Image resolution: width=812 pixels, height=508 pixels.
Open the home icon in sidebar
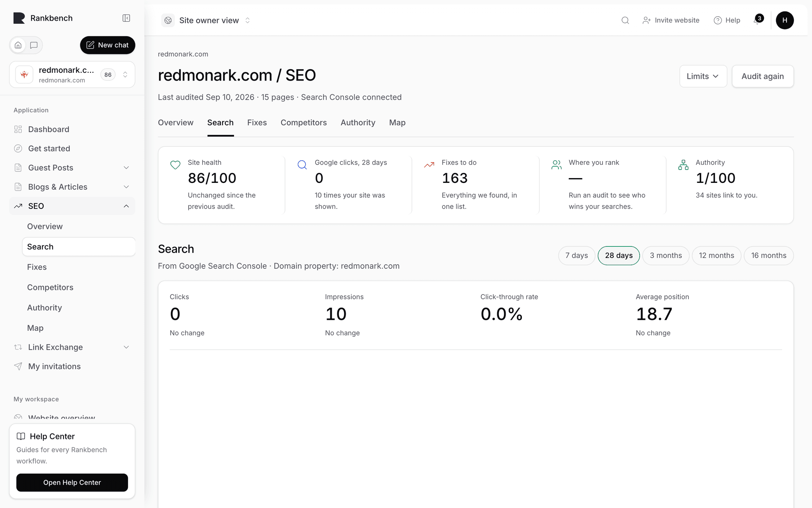(x=18, y=45)
